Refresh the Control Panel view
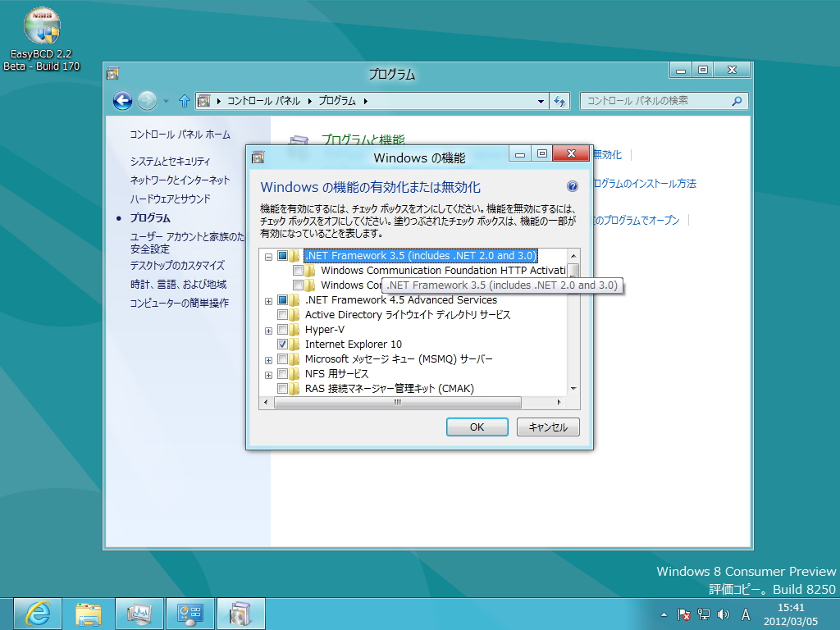 coord(558,100)
